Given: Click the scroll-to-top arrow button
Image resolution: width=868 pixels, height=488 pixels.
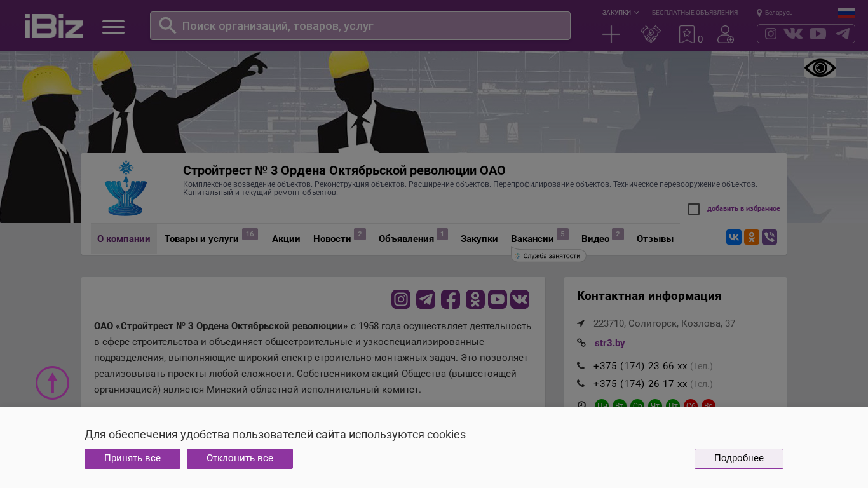Looking at the screenshot, I should 52,383.
